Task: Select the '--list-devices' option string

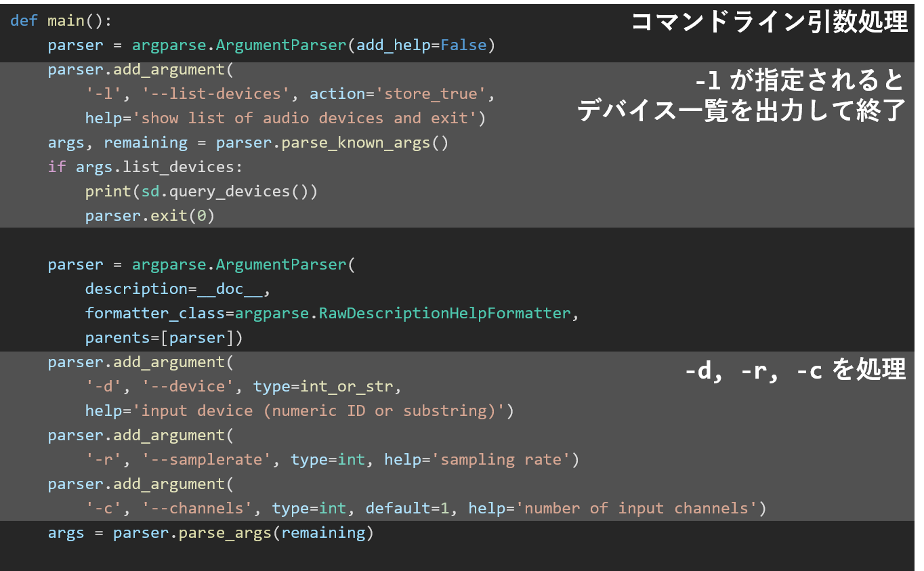Action: click(x=215, y=94)
